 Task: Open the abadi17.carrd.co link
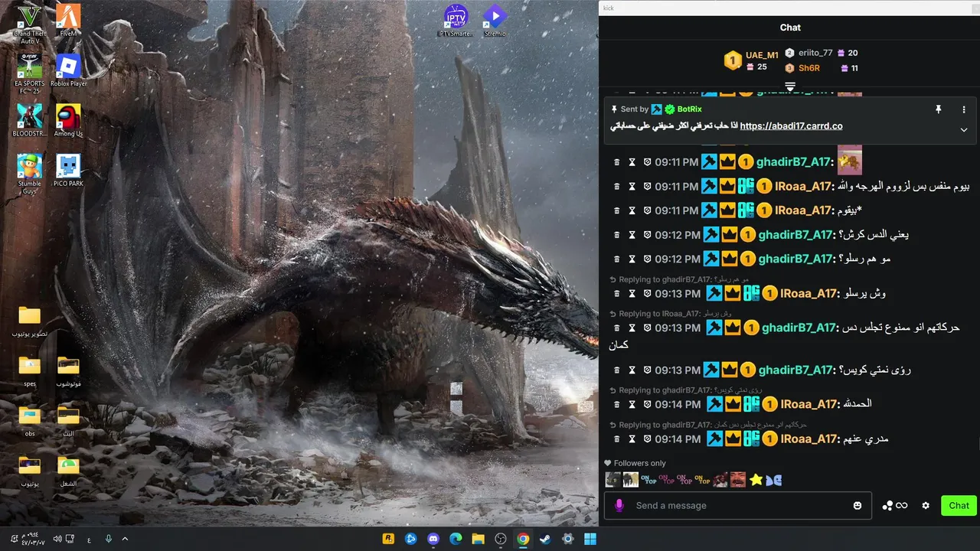click(x=792, y=126)
